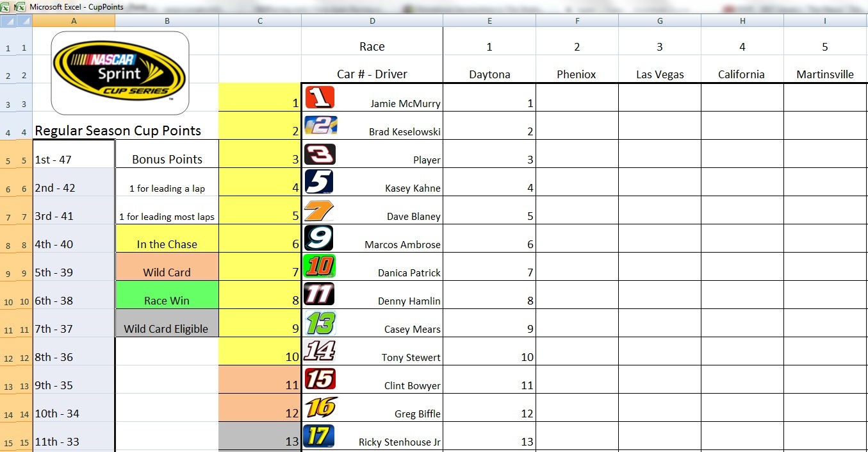Select the driver name "Brad Keselowski"
This screenshot has height=452, width=868.
(x=405, y=132)
